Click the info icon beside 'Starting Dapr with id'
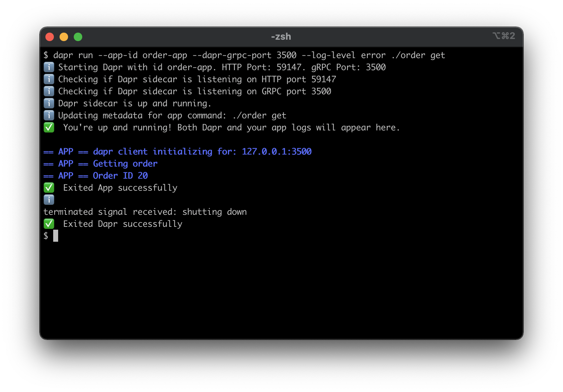563x392 pixels. click(49, 67)
